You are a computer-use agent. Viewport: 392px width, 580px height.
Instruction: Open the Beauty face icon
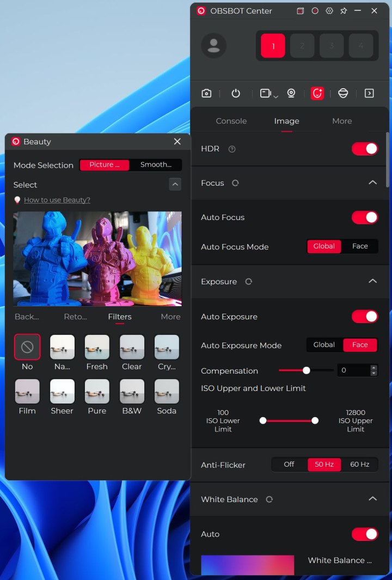point(317,93)
